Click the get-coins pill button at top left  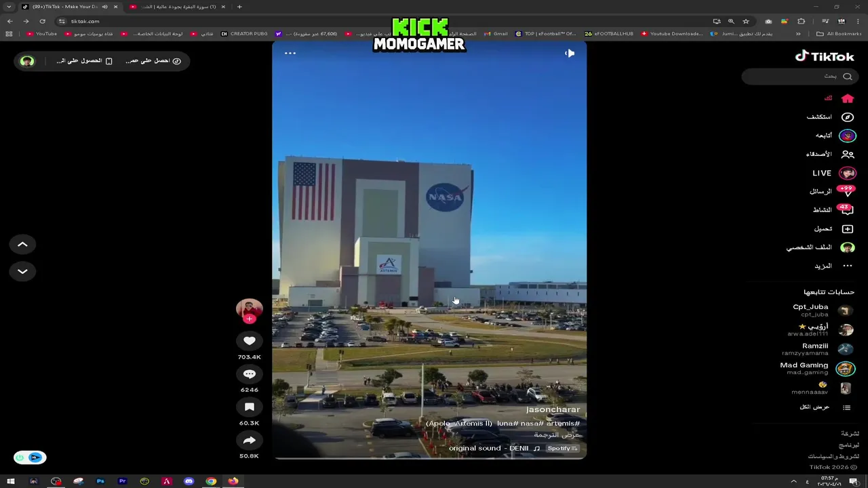coord(153,61)
